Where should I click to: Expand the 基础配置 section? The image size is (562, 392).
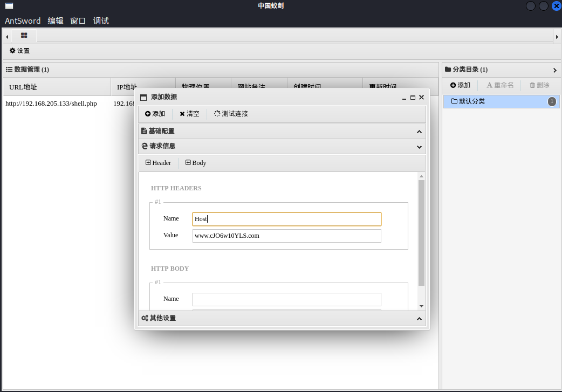[282, 131]
